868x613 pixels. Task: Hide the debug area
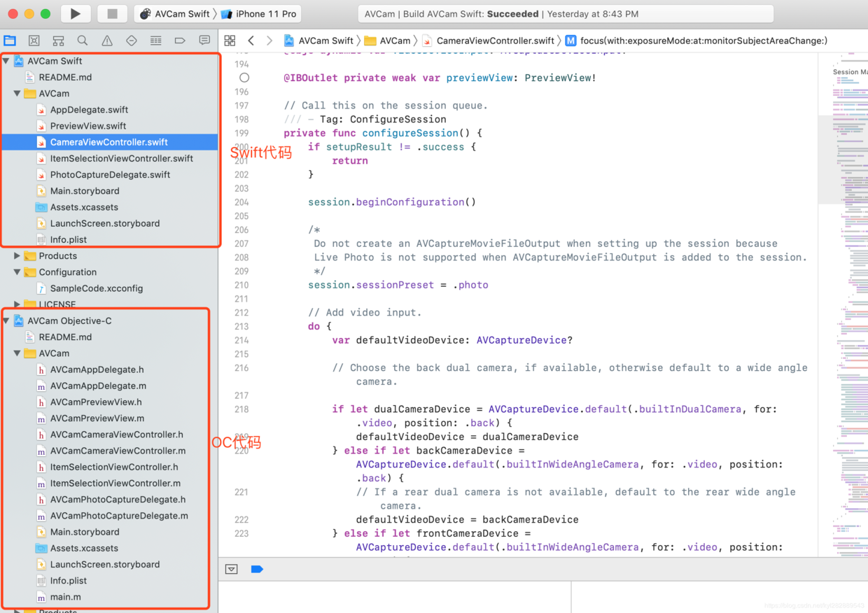coord(232,569)
